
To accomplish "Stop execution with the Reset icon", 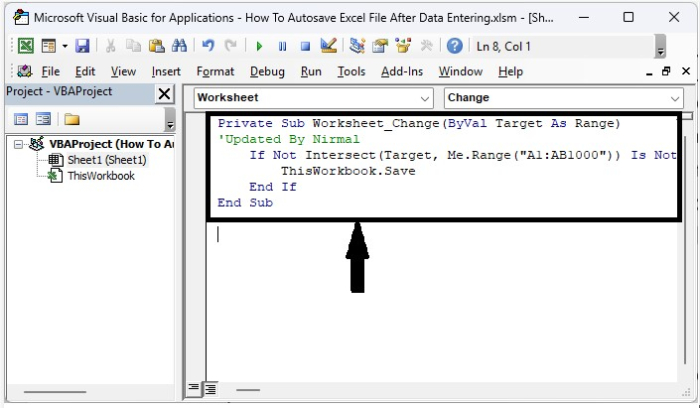I will (305, 46).
